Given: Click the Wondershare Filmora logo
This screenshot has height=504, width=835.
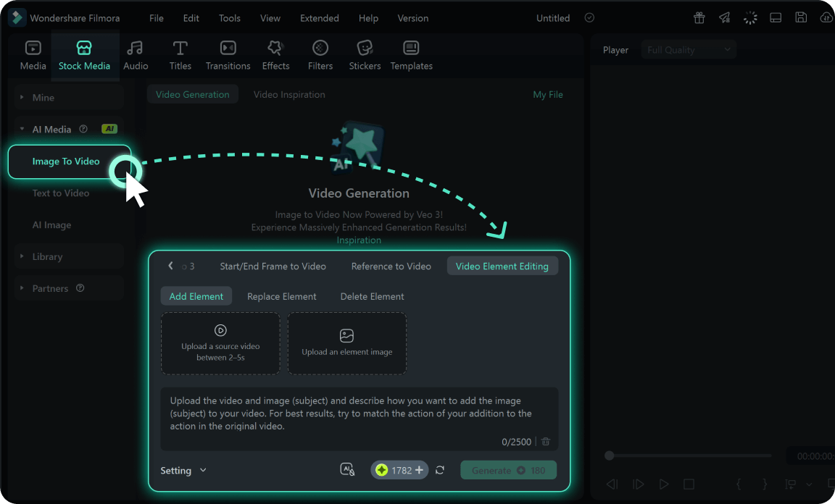Looking at the screenshot, I should click(x=17, y=17).
